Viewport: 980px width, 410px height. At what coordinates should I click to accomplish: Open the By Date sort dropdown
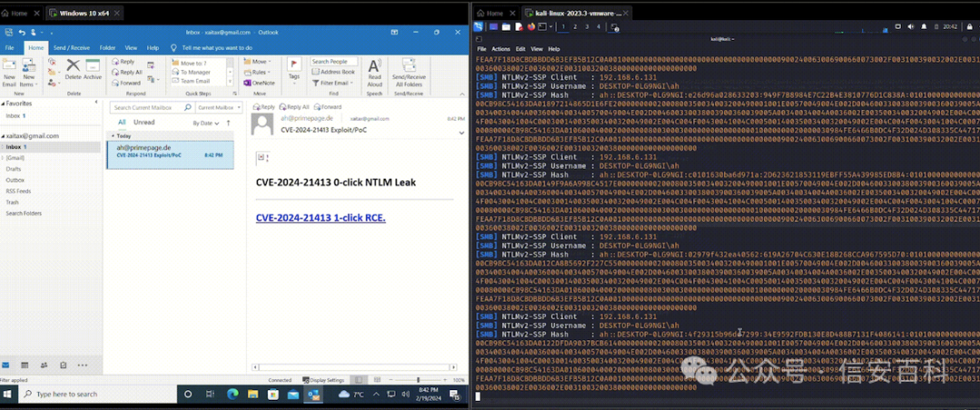(x=206, y=123)
